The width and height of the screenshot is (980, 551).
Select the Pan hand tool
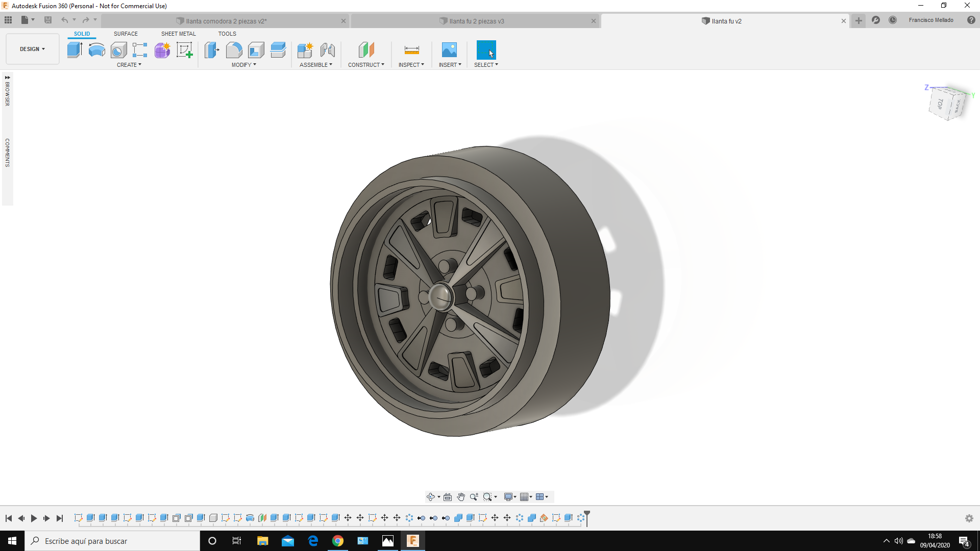[x=461, y=497]
